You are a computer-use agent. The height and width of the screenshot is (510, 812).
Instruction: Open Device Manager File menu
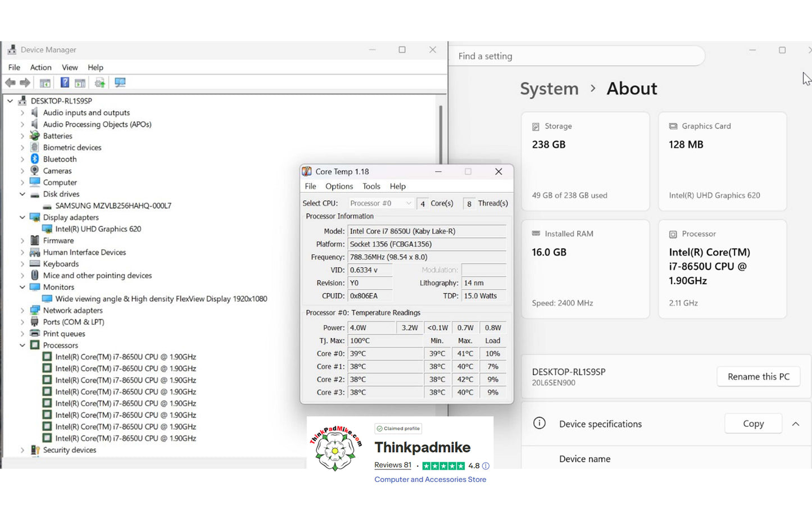(x=14, y=67)
